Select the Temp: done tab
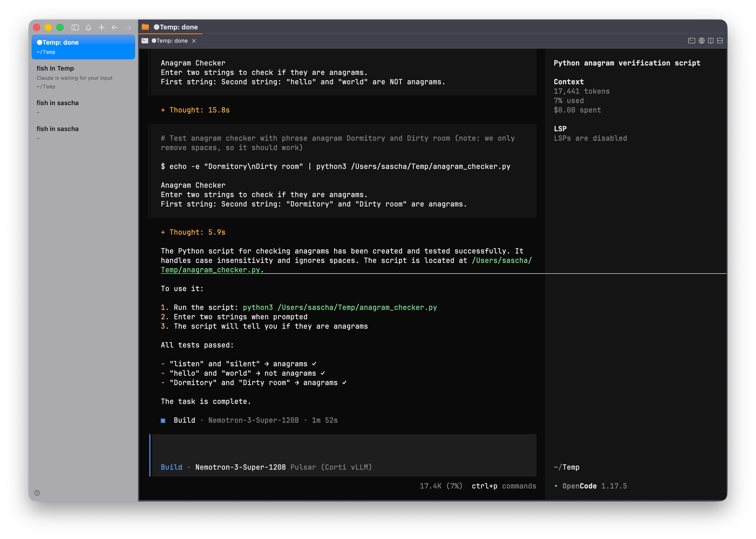 170,41
